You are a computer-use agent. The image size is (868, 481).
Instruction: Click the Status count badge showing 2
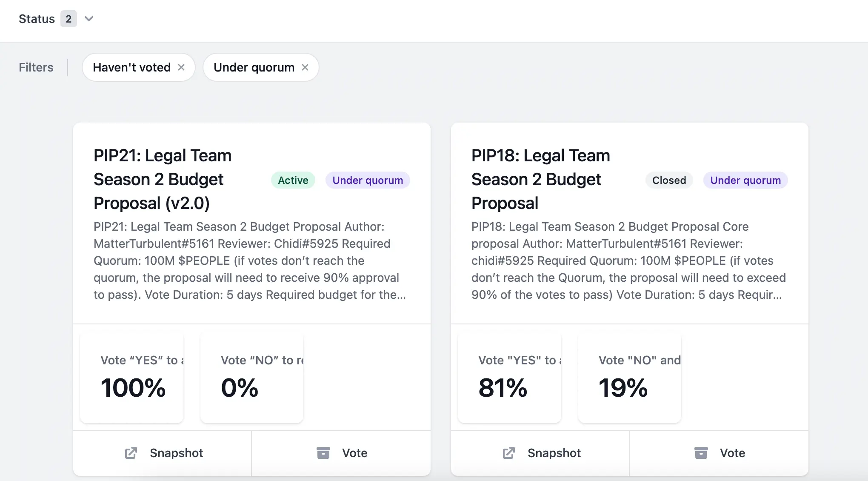point(69,19)
